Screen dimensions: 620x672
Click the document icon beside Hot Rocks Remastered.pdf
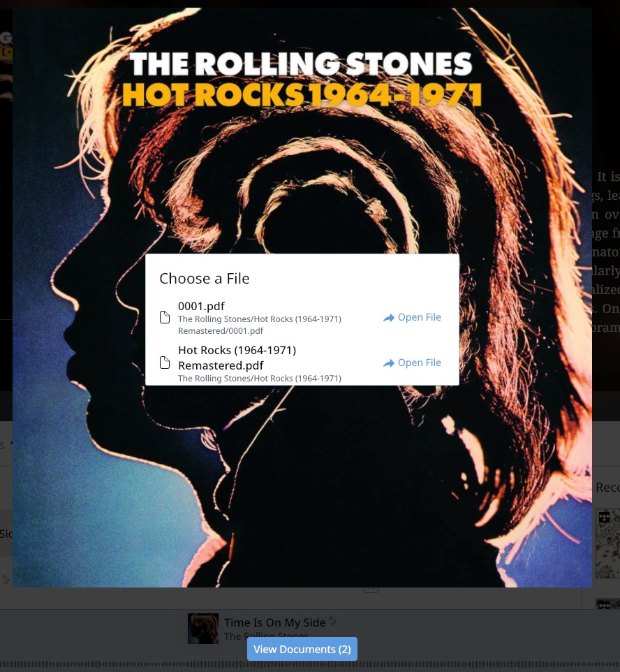(165, 363)
